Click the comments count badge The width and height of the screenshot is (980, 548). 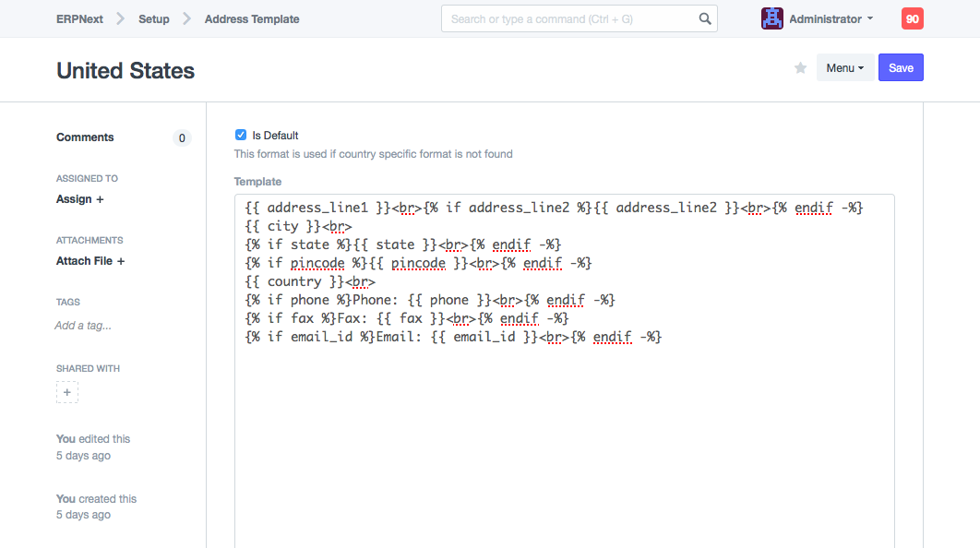point(182,138)
